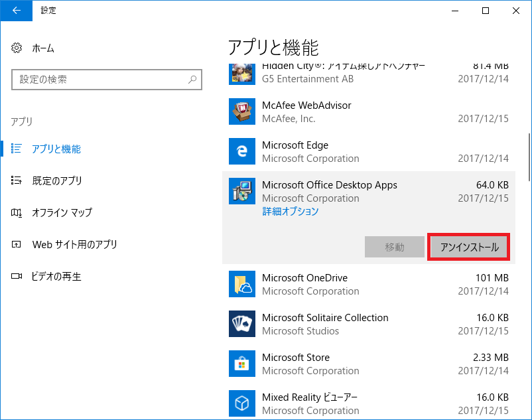
Task: Go back with the arrow button
Action: coord(17,11)
